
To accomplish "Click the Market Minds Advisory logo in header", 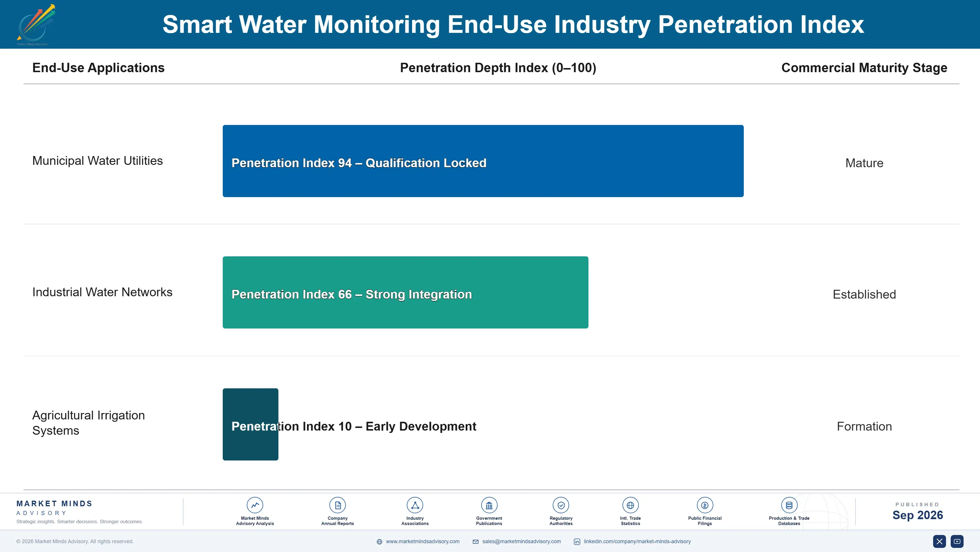I will [x=36, y=25].
